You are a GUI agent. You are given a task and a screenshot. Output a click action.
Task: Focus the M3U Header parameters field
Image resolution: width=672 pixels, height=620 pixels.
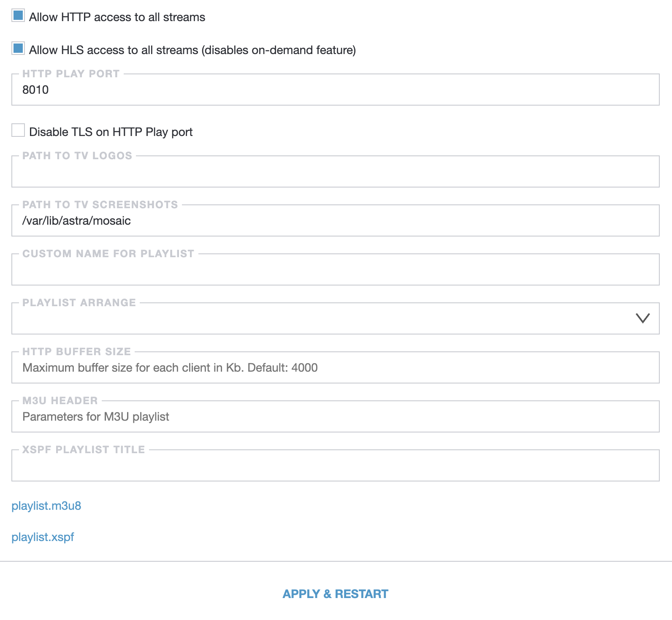336,416
